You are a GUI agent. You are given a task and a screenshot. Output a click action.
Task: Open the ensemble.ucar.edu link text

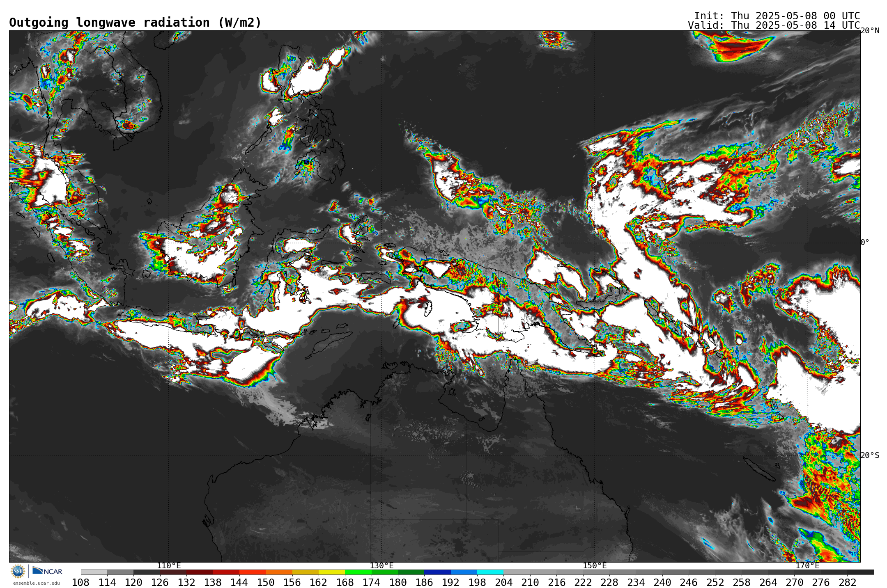pos(36,583)
